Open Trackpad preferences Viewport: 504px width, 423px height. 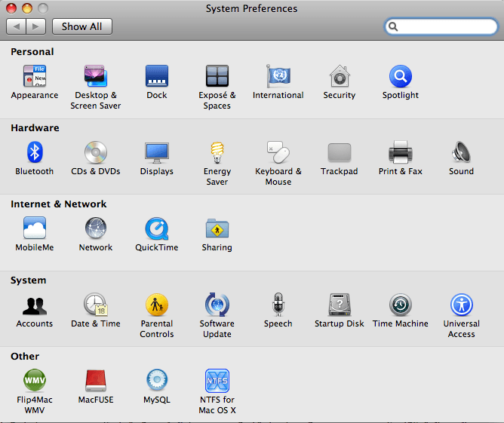click(x=340, y=152)
